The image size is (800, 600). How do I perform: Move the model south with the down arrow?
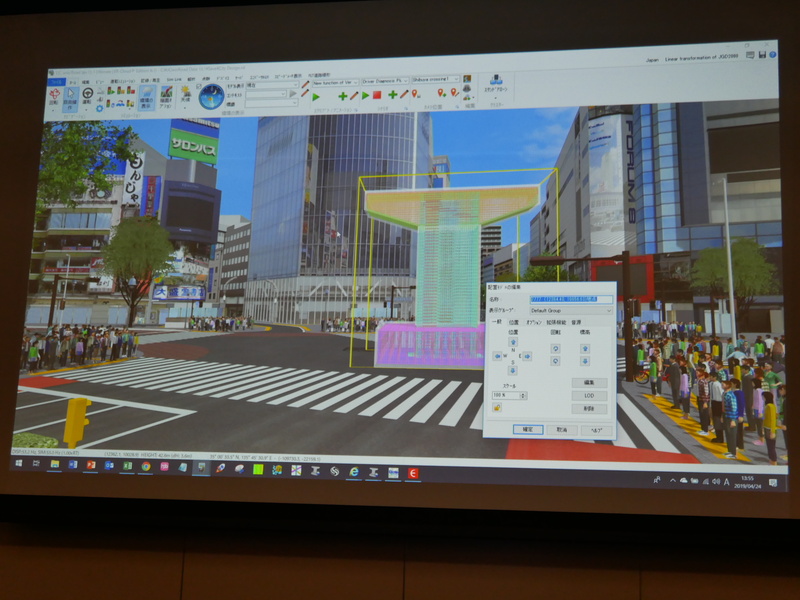click(x=513, y=370)
